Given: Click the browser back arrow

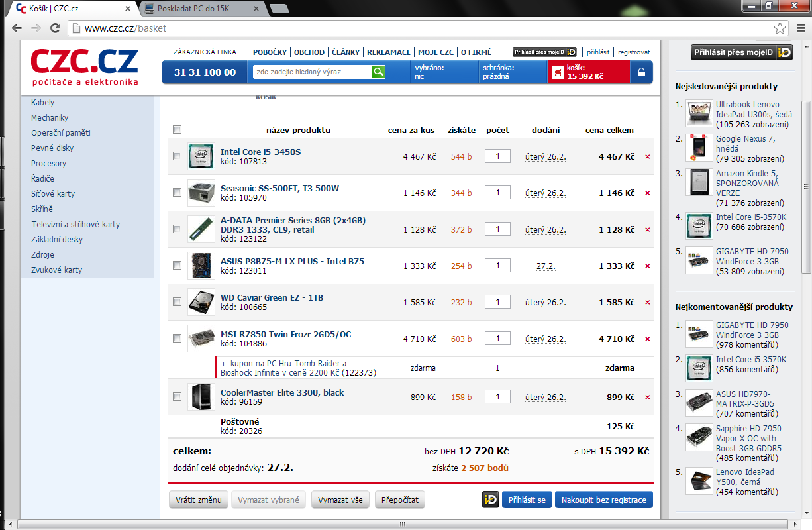Looking at the screenshot, I should click(17, 28).
